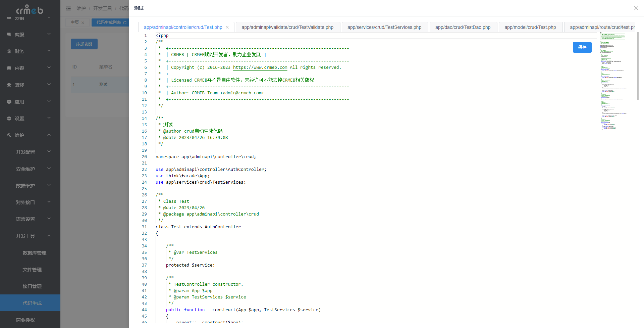This screenshot has width=644, height=328.
Task: Toggle the hamburger menu collapse icon
Action: coord(68,8)
